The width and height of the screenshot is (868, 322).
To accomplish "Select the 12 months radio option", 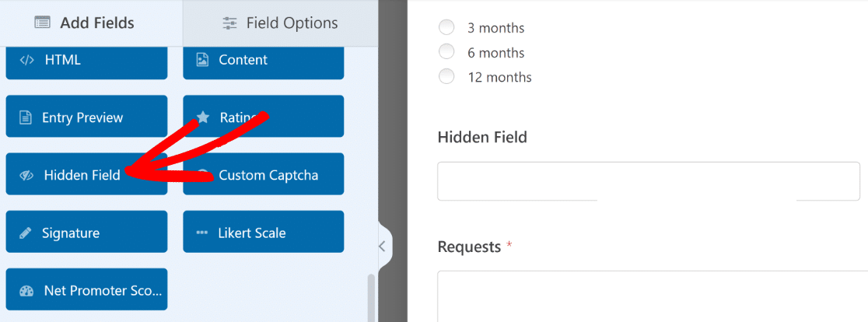I will pyautogui.click(x=446, y=76).
